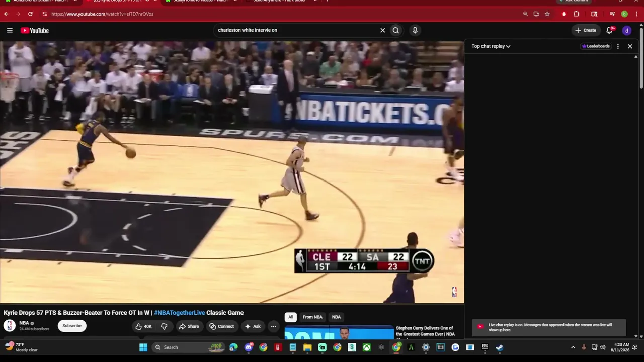Open the chat Leaderboards
This screenshot has height=362, width=644.
coord(596,46)
